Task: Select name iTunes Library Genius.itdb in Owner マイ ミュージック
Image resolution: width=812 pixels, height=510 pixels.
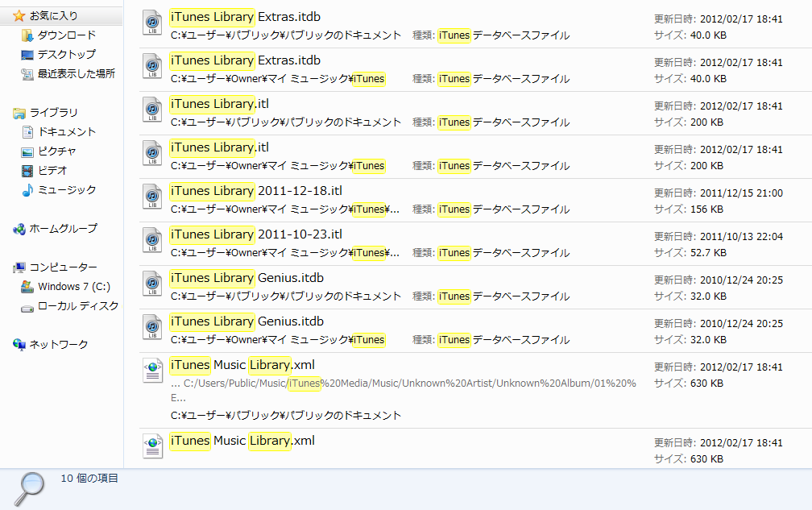Action: click(x=247, y=321)
